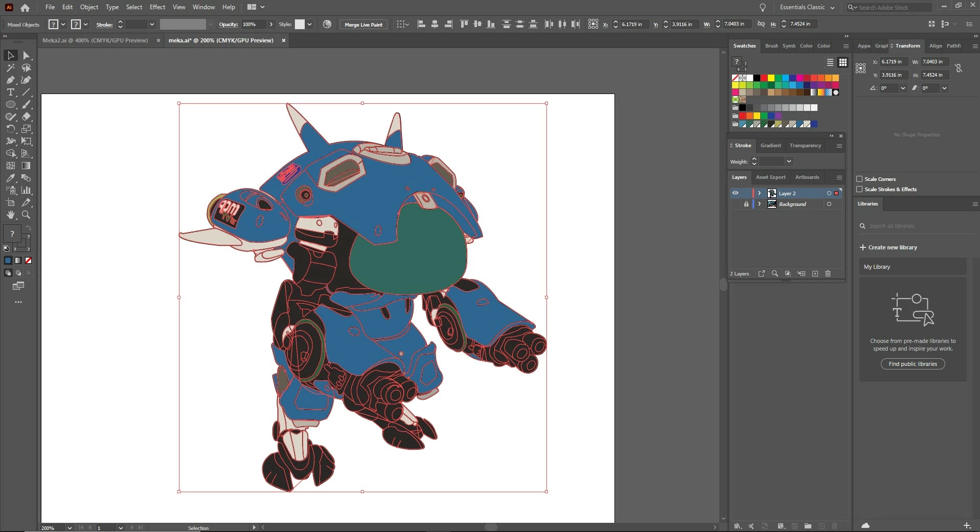Select the Pen tool
Image resolution: width=980 pixels, height=532 pixels.
pos(10,80)
